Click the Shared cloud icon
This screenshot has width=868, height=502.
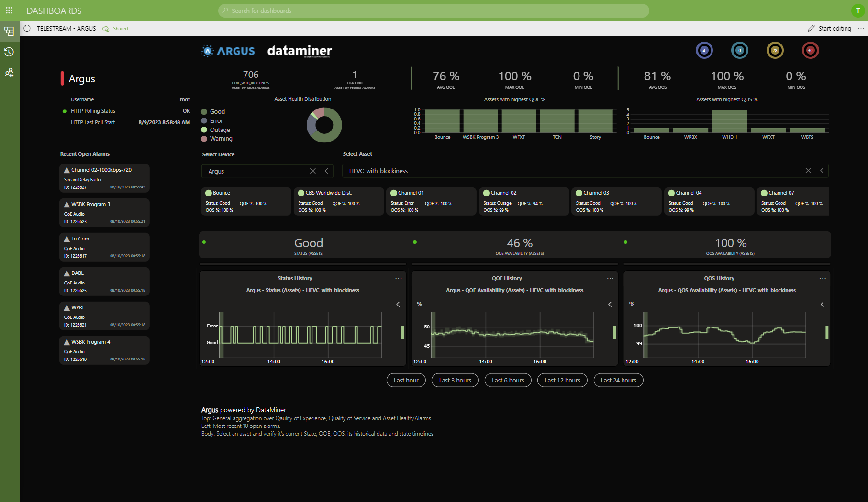tap(106, 29)
